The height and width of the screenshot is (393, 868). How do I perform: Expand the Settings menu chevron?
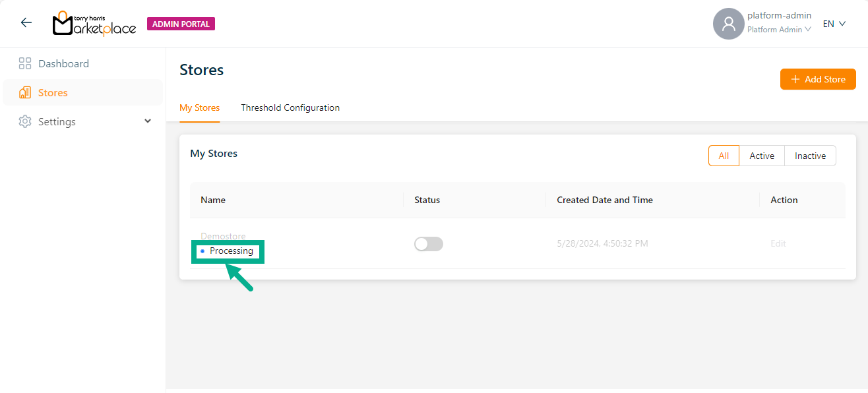click(x=148, y=121)
